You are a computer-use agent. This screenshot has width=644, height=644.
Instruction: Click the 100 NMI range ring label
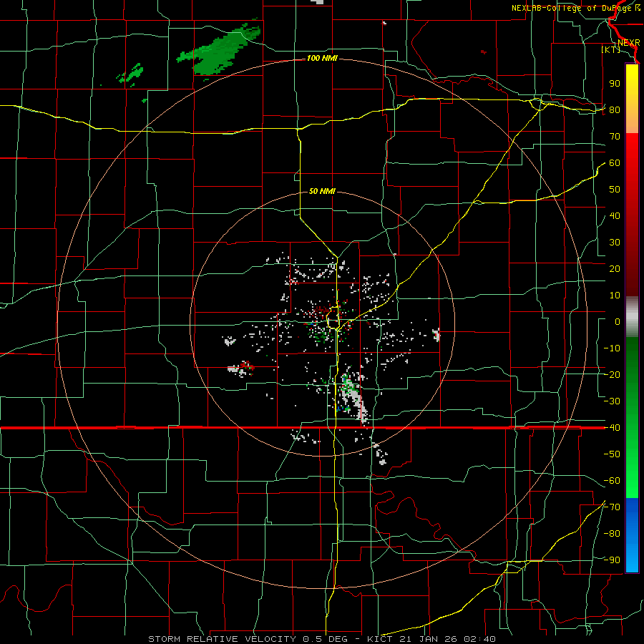click(x=321, y=59)
